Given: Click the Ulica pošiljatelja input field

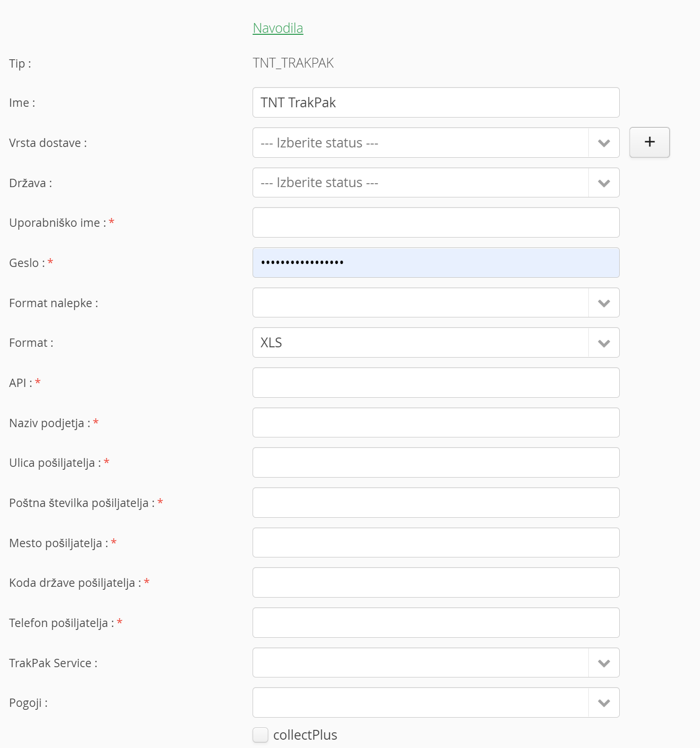Looking at the screenshot, I should (436, 462).
